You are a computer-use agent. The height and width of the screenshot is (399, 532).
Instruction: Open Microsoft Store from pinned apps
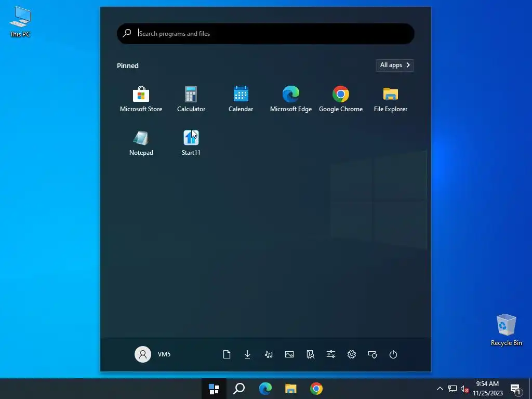click(x=141, y=99)
